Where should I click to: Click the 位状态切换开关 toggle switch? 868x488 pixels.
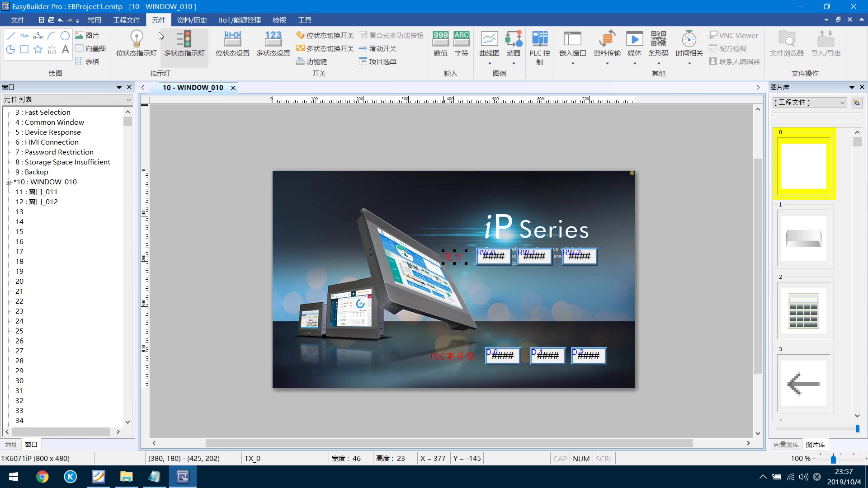[x=325, y=35]
